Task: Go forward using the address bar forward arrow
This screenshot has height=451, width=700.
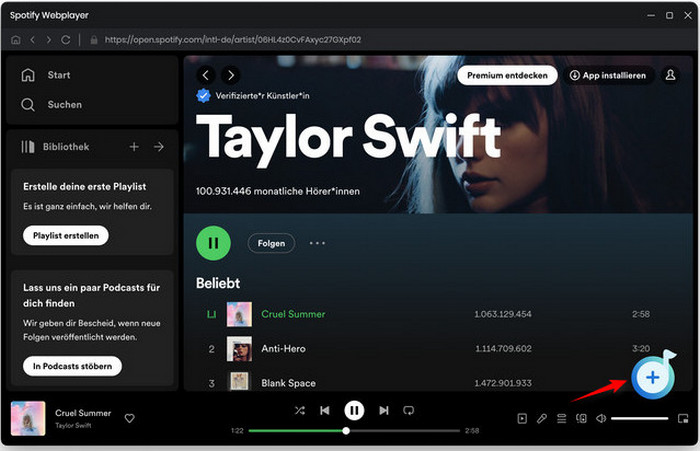Action: click(49, 40)
